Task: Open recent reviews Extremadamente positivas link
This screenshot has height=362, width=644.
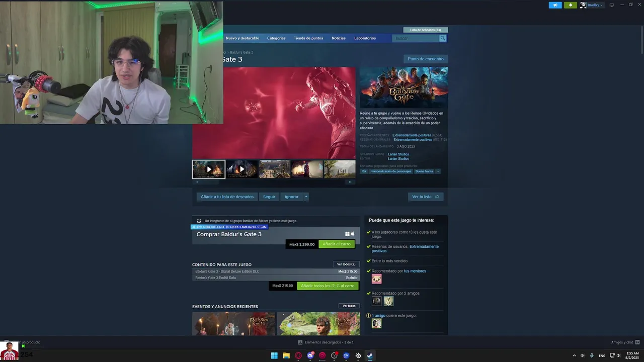Action: pos(412,135)
